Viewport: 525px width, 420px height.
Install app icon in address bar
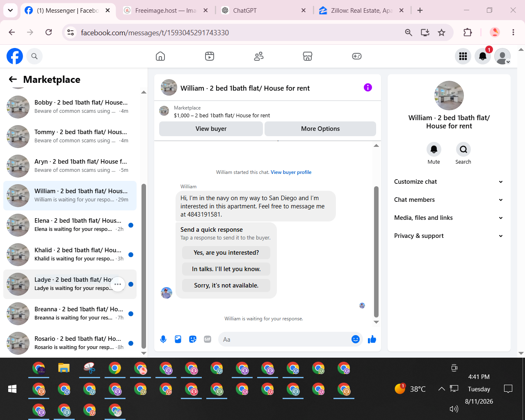click(425, 32)
